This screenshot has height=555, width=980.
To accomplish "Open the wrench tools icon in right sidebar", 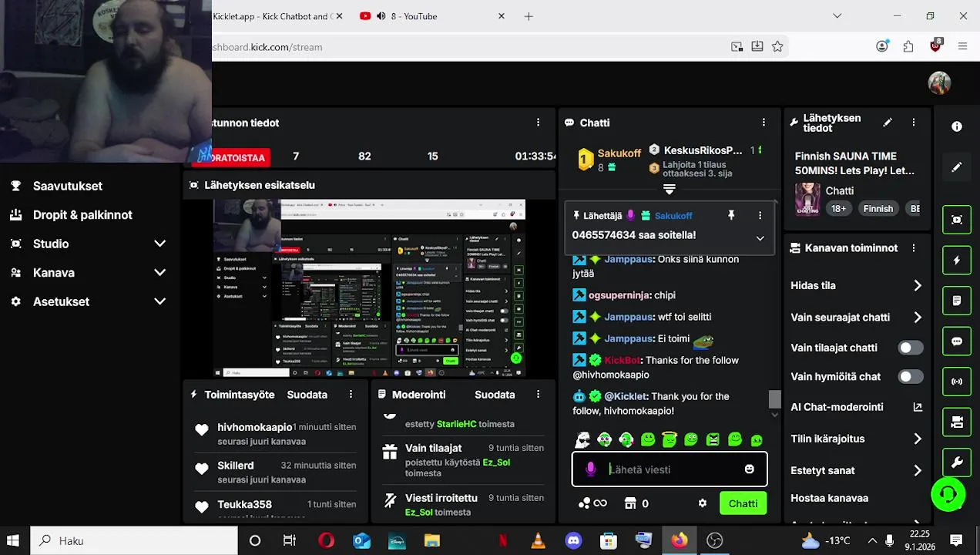I will point(957,462).
